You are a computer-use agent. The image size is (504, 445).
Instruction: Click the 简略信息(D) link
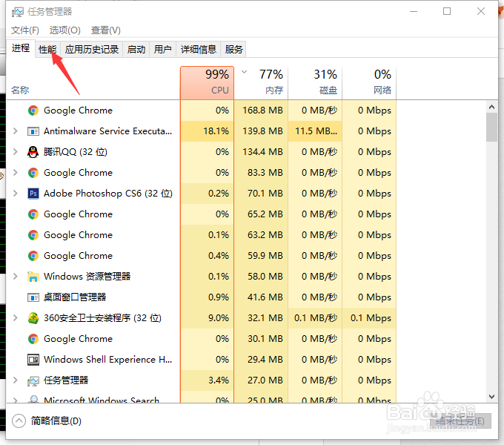tap(56, 421)
